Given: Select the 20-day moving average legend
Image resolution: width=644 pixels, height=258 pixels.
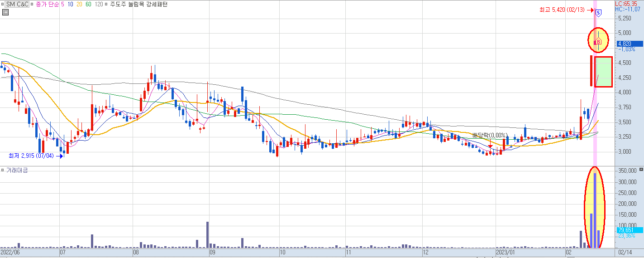Looking at the screenshot, I should pos(80,4).
